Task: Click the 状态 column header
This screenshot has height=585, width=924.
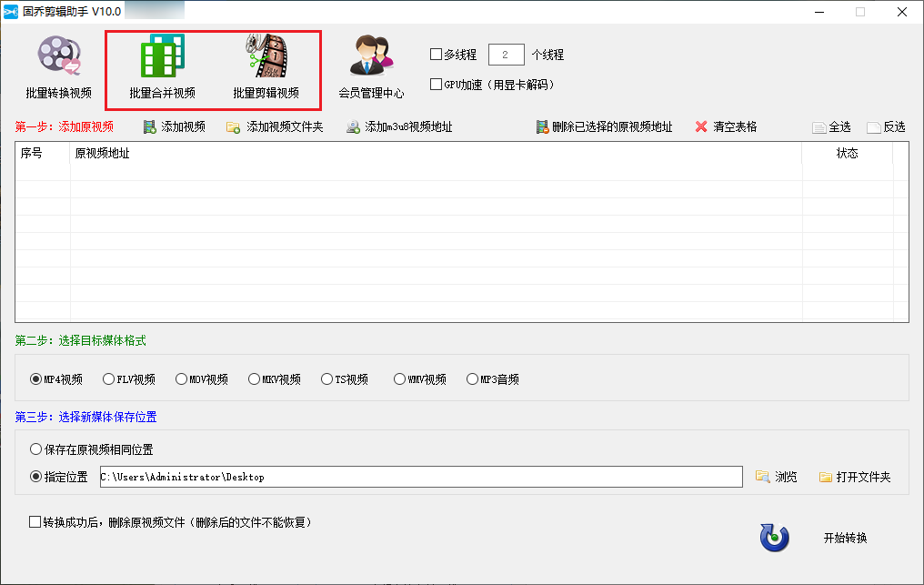Action: [848, 154]
